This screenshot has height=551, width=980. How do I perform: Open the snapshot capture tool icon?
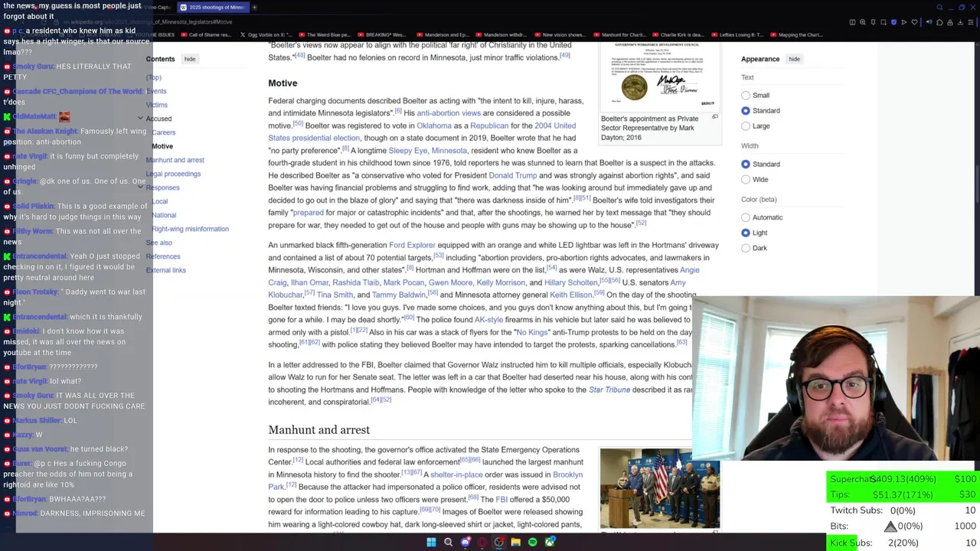click(x=884, y=22)
